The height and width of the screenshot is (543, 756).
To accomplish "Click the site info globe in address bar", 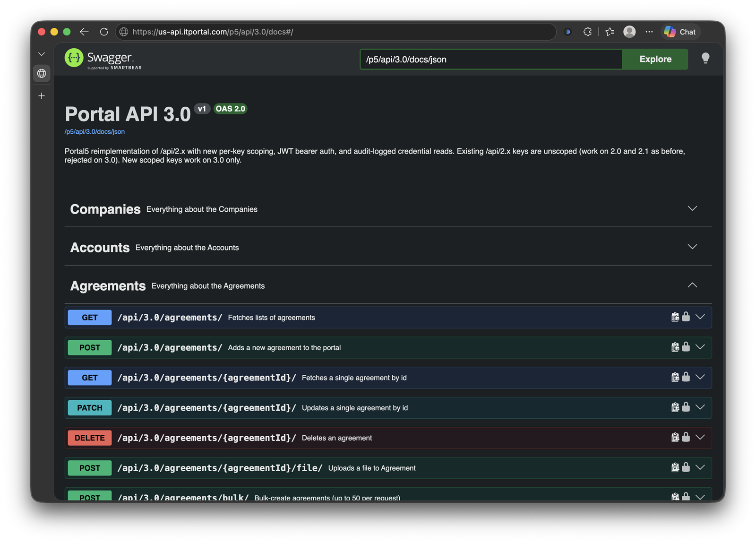I will 124,32.
